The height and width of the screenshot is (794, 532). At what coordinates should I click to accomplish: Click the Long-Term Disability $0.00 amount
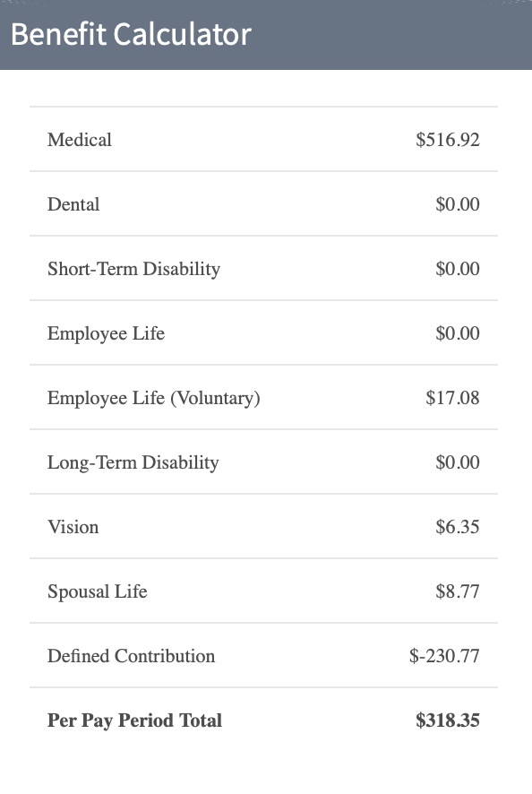(x=457, y=462)
